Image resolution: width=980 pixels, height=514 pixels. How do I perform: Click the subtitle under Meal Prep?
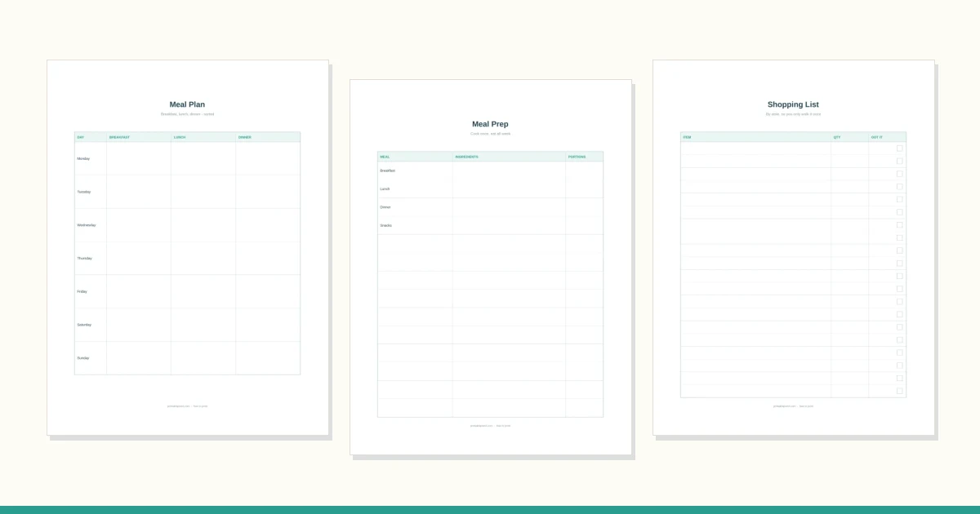click(491, 134)
